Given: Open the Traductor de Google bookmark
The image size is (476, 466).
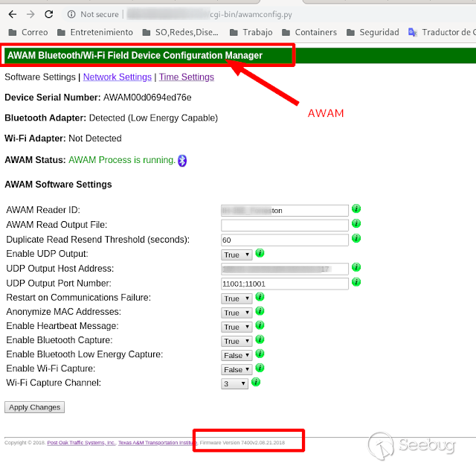Looking at the screenshot, I should point(442,32).
